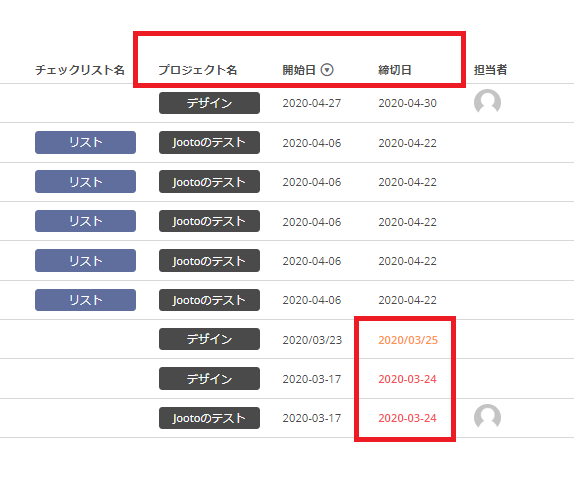Screen dimensions: 574x502
Task: Click the start date 2020/03/23
Action: 312,340
